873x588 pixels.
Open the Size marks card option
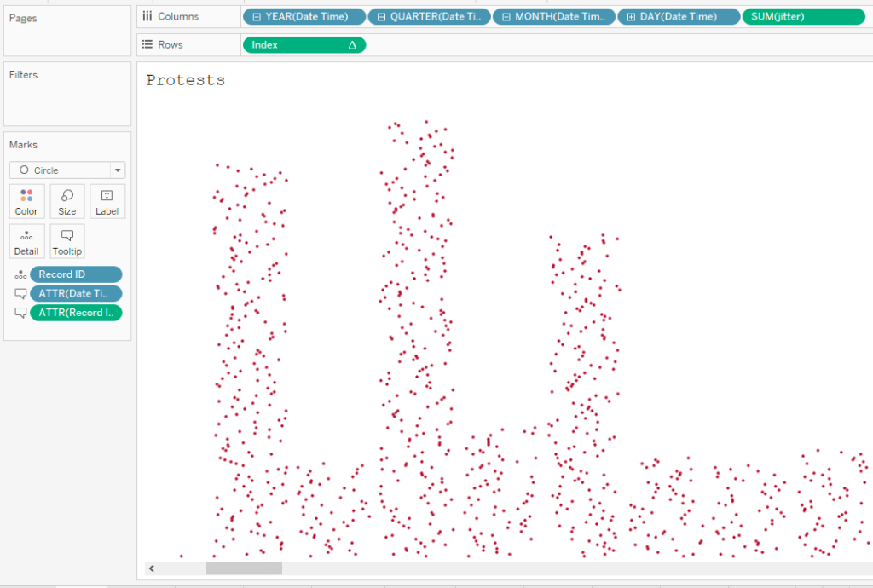67,201
